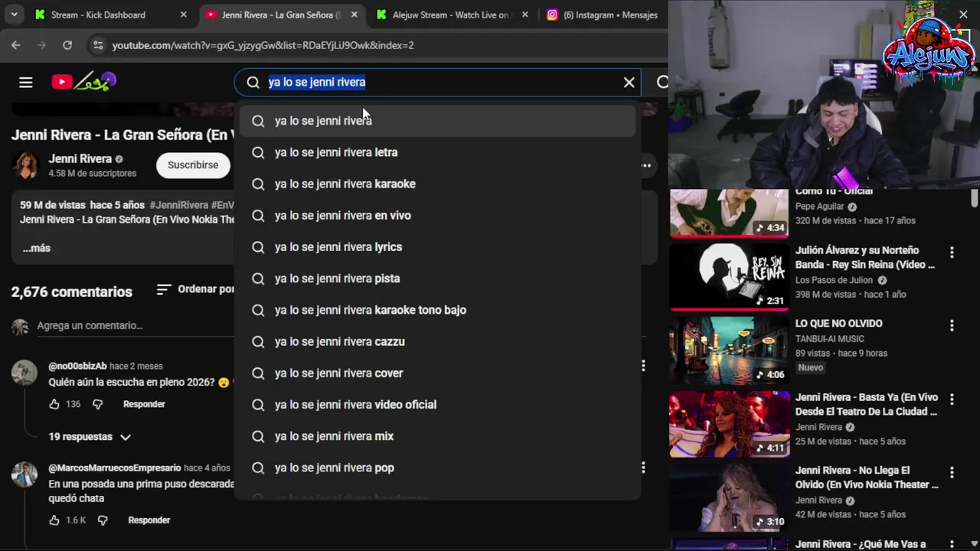980x551 pixels.
Task: Pick suggestion ending with 'cover'
Action: pyautogui.click(x=437, y=373)
